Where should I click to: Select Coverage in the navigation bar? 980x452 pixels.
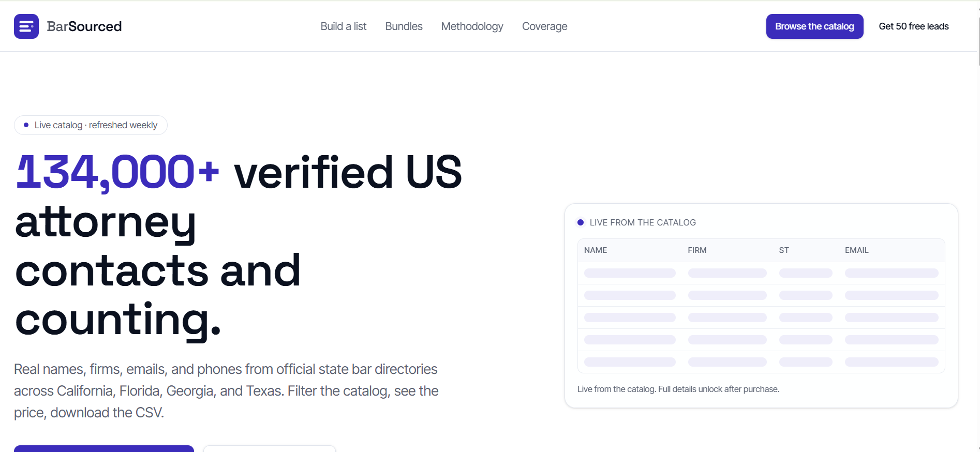[x=544, y=26]
